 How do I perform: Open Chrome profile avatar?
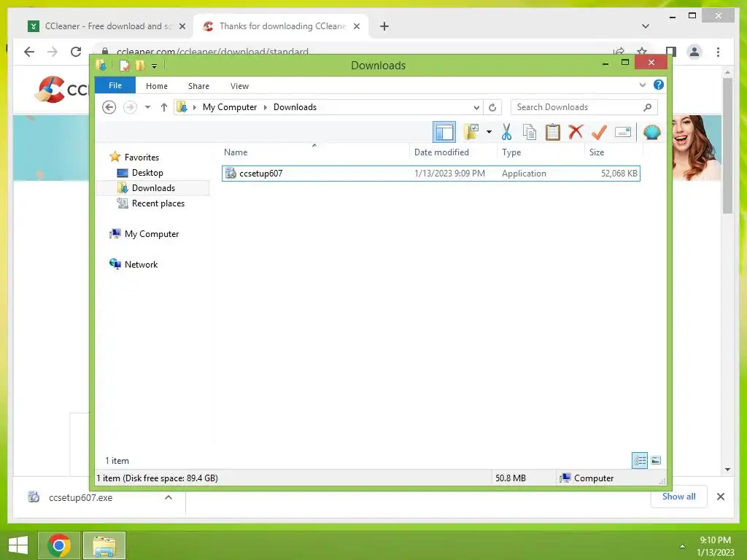[694, 52]
